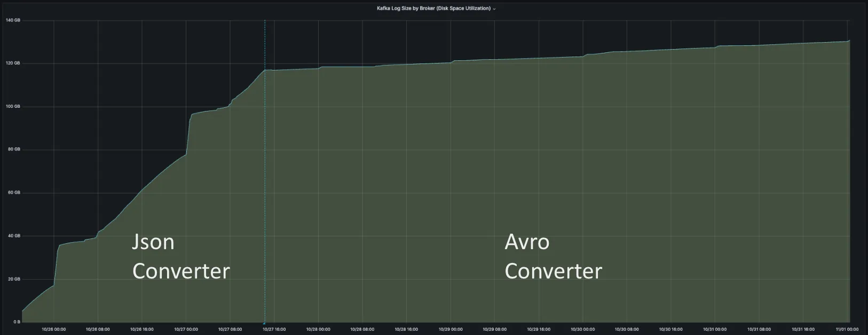This screenshot has width=868, height=335.
Task: Click the 20 GB y-axis label
Action: (14, 279)
